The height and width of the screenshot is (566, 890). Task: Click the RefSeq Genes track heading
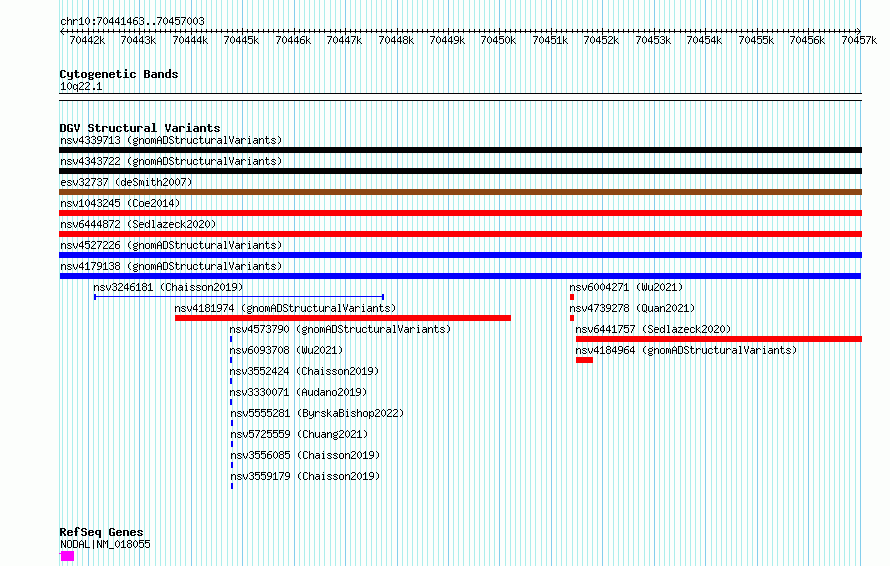pyautogui.click(x=101, y=532)
